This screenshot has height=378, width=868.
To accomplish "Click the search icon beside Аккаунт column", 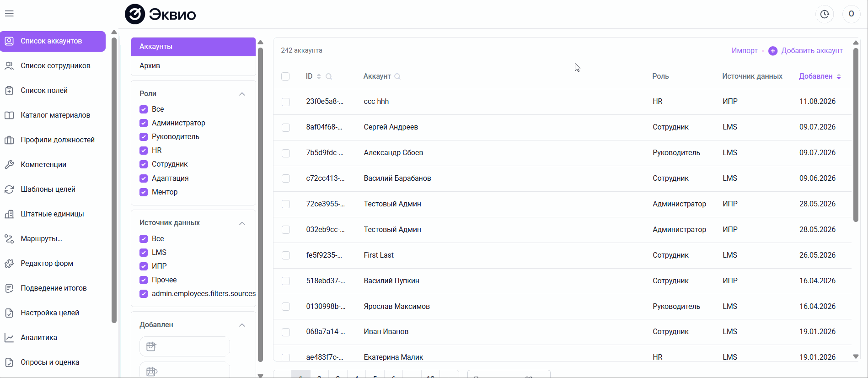I will (397, 76).
